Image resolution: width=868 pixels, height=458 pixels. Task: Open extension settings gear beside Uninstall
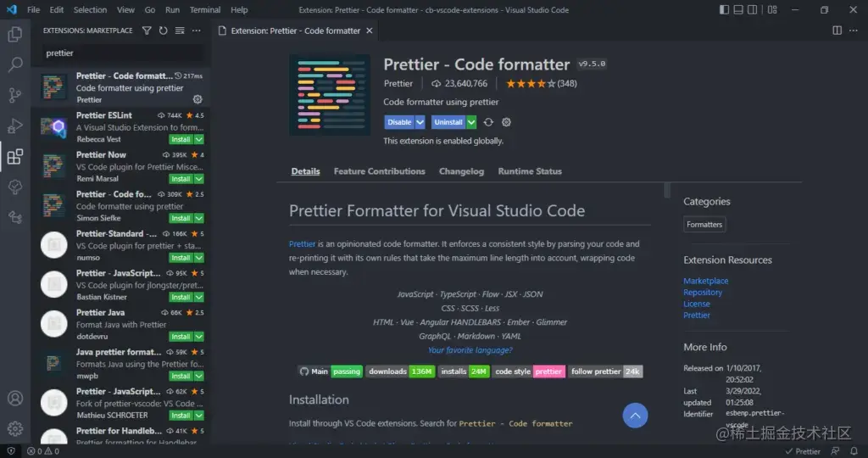click(506, 122)
